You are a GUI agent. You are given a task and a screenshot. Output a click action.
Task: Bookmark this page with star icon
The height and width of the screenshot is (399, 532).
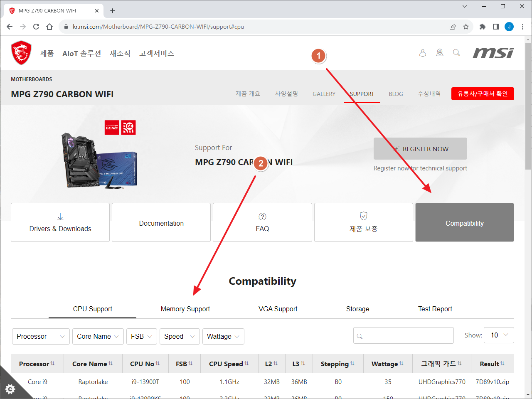click(466, 27)
